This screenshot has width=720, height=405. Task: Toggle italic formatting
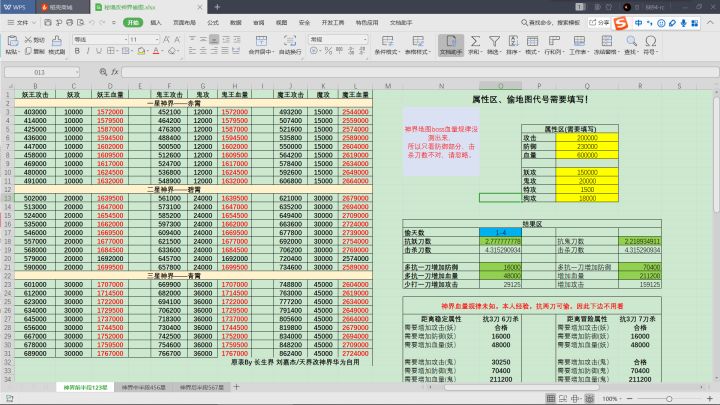point(88,51)
